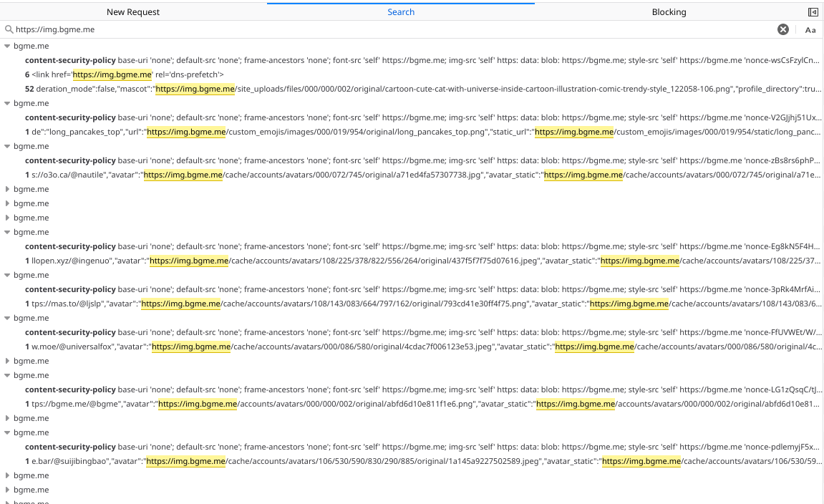The image size is (824, 504).
Task: Collapse the bgme.me group containing the dns-prefetch result
Action: (8, 46)
